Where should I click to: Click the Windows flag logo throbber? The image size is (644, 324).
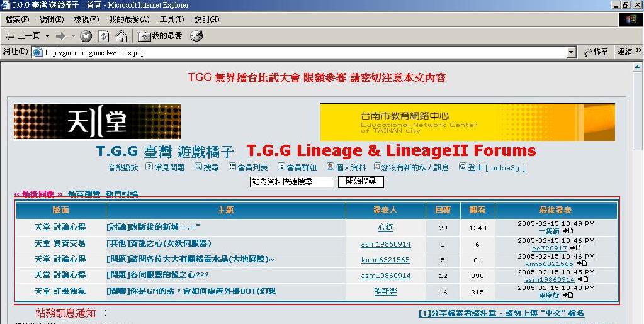[631, 20]
